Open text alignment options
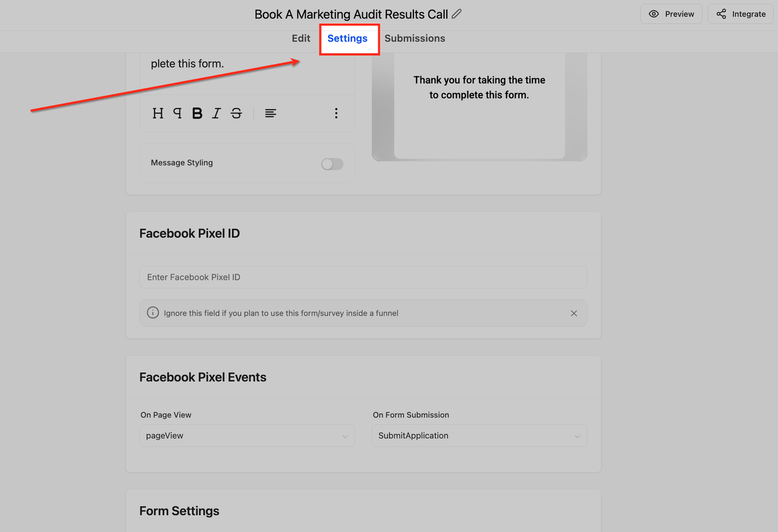Screen dimensions: 778x532 (271, 113)
